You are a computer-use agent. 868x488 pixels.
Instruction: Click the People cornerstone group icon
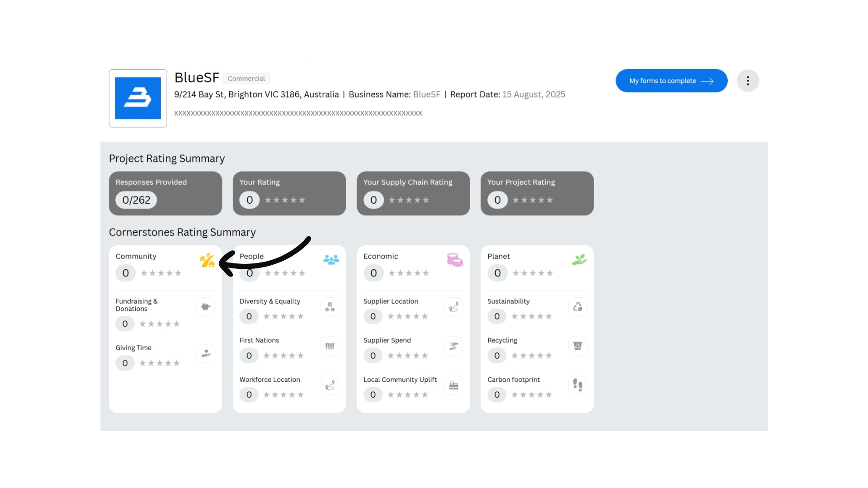point(331,259)
